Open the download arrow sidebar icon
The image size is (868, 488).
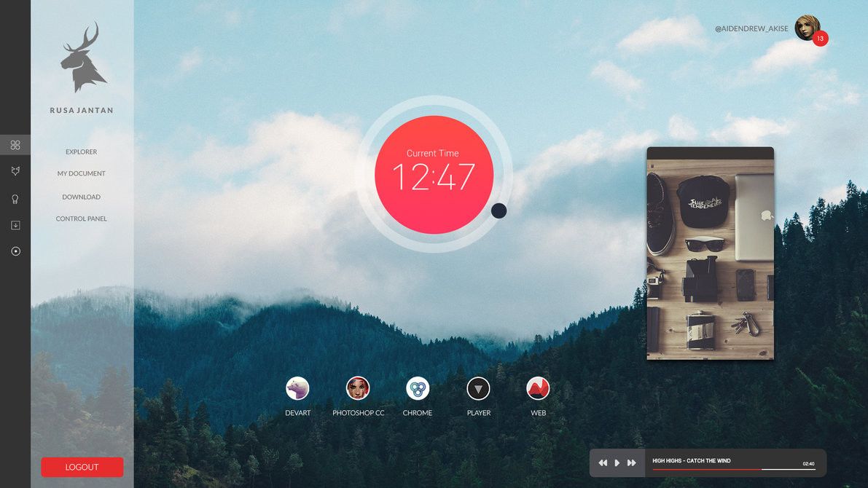(x=15, y=225)
